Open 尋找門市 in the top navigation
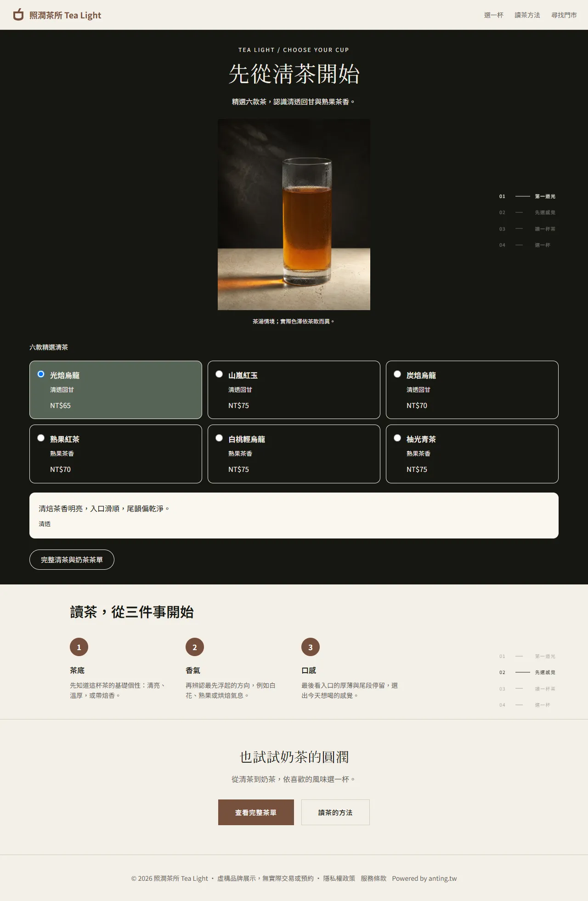This screenshot has height=901, width=588. point(564,15)
